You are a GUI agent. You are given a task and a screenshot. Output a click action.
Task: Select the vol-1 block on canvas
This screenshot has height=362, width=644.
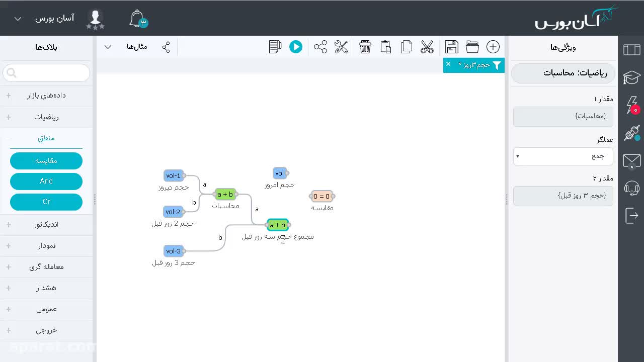(174, 175)
